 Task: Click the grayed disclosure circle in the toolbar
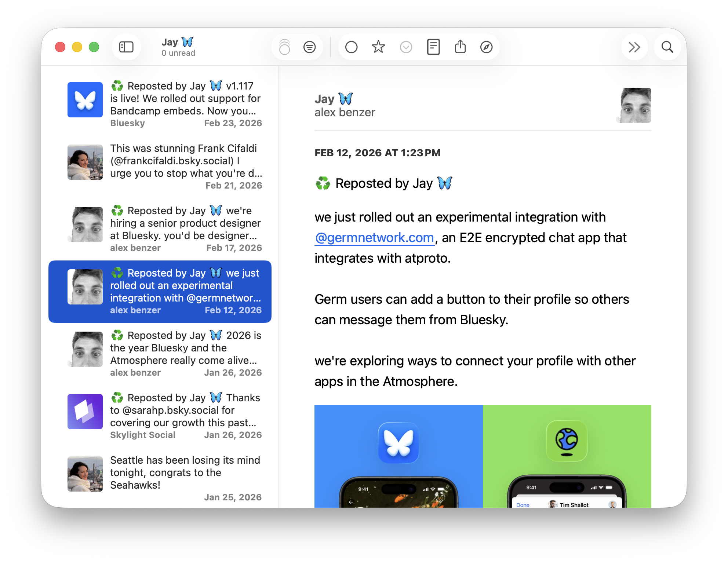tap(406, 47)
